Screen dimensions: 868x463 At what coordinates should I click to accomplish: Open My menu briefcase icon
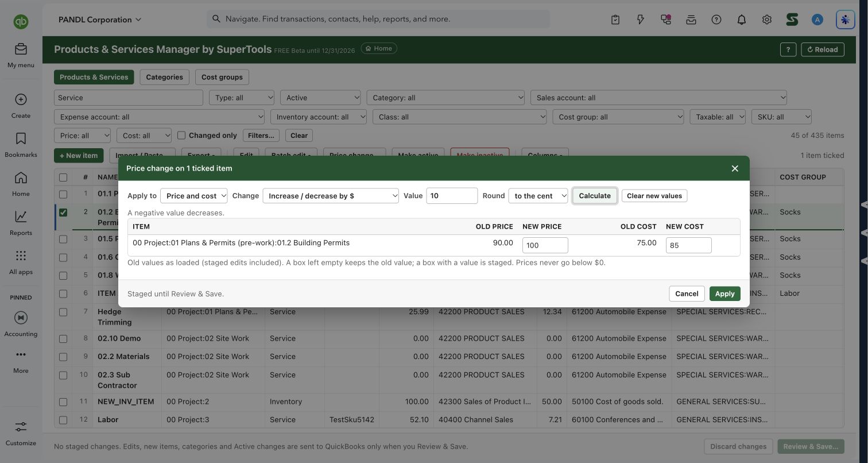pyautogui.click(x=21, y=49)
